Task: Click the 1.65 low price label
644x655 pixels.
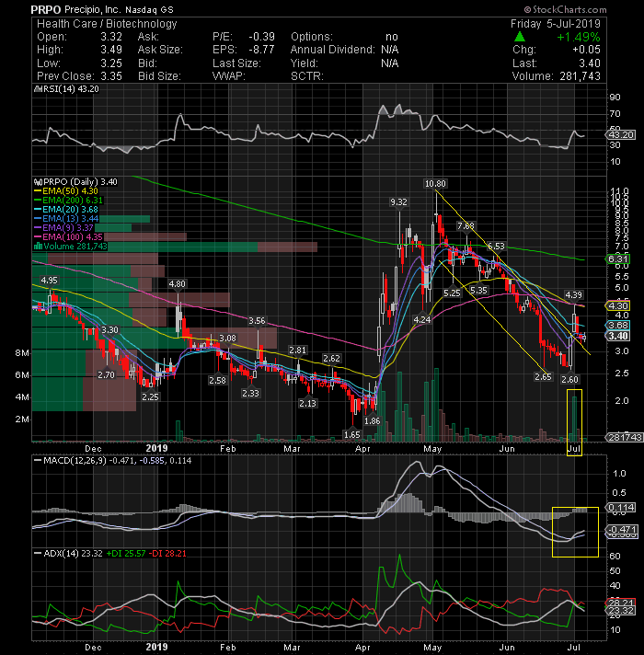Action: point(352,435)
